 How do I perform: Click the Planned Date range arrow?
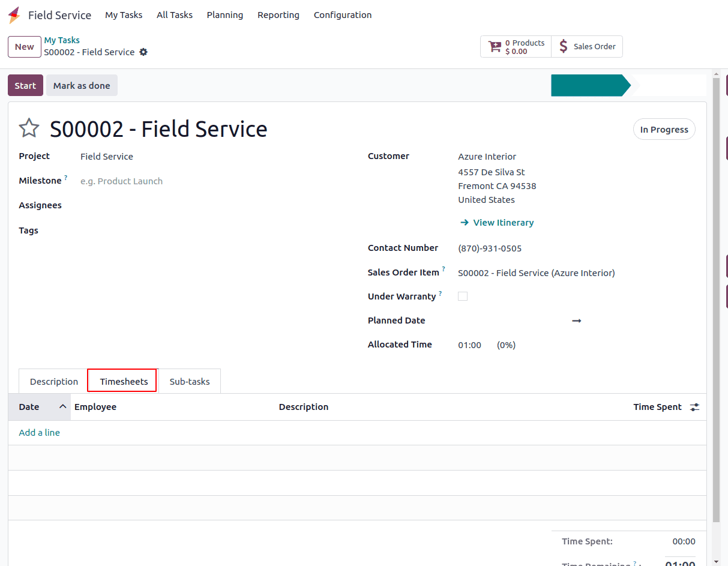pyautogui.click(x=576, y=321)
